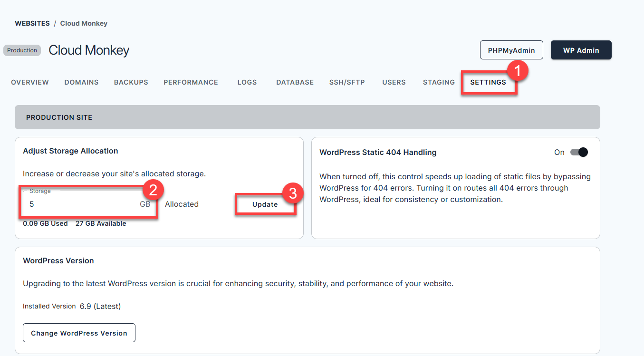Open PHPMyAdmin
644x356 pixels.
pyautogui.click(x=511, y=49)
